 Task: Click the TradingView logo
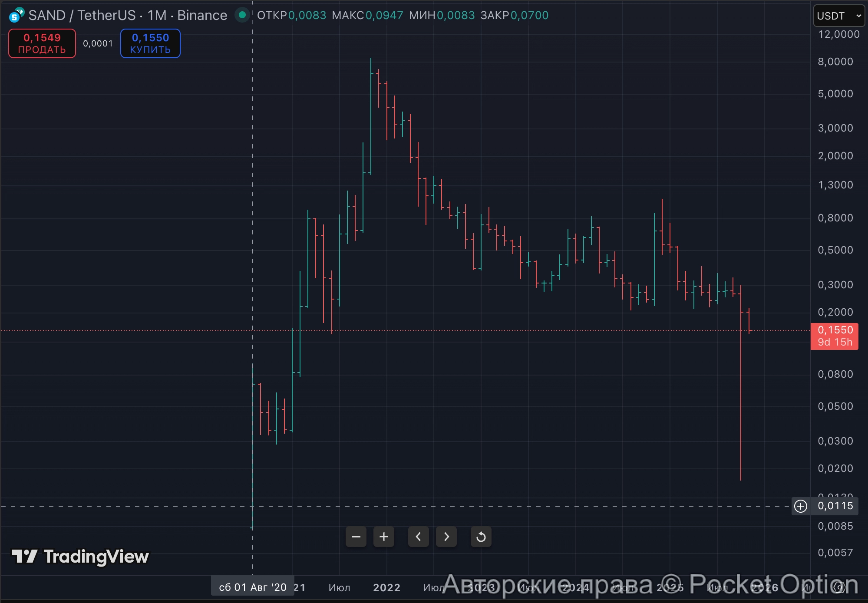click(80, 557)
